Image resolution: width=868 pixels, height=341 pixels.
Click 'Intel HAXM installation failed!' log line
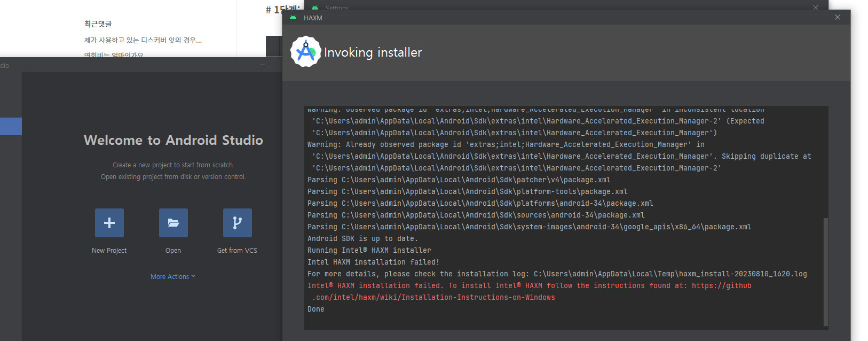(x=373, y=262)
